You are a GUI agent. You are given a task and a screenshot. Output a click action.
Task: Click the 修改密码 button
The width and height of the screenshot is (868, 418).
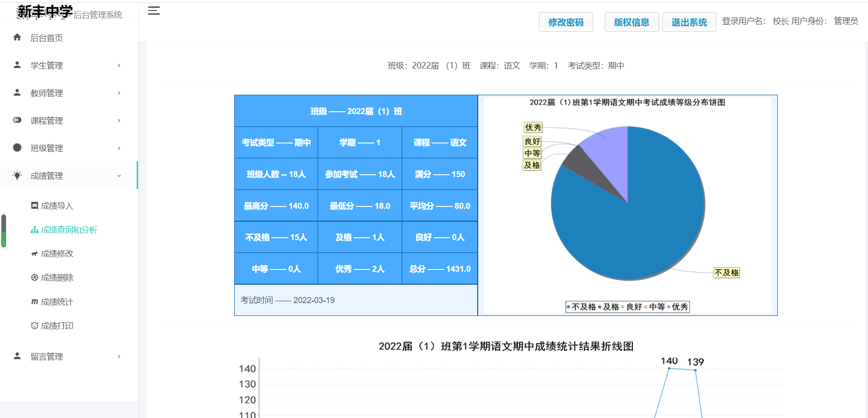pyautogui.click(x=566, y=22)
